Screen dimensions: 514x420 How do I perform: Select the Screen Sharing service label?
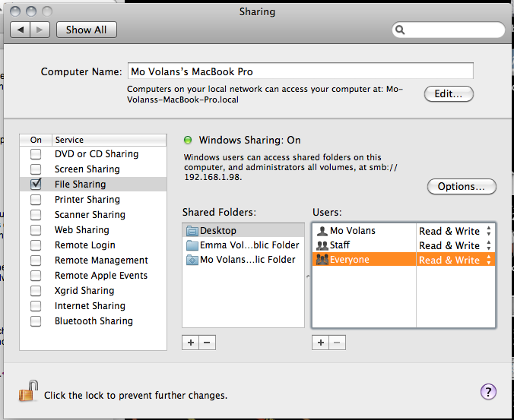[87, 169]
